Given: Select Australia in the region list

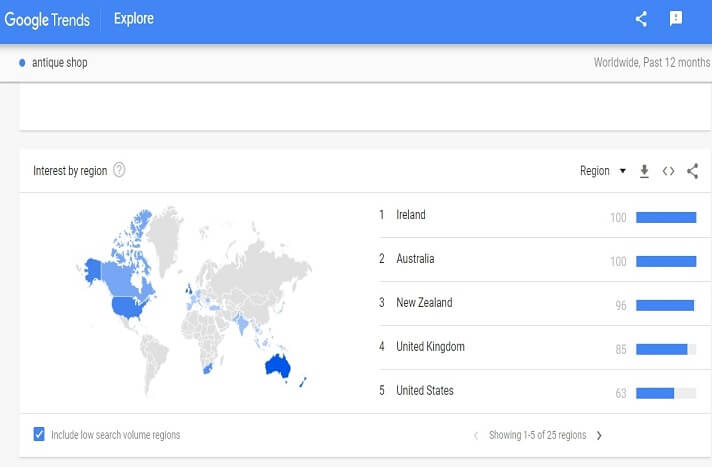Looking at the screenshot, I should point(415,259).
